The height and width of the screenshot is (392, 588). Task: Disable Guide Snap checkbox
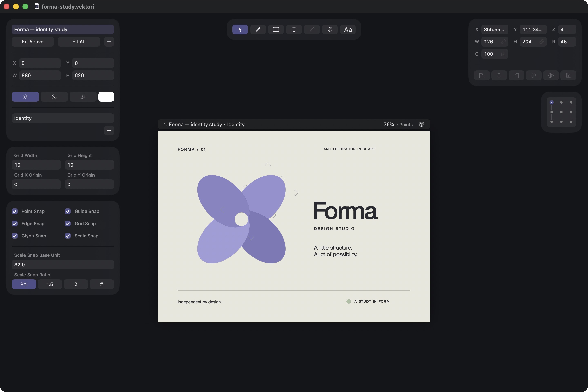click(68, 211)
